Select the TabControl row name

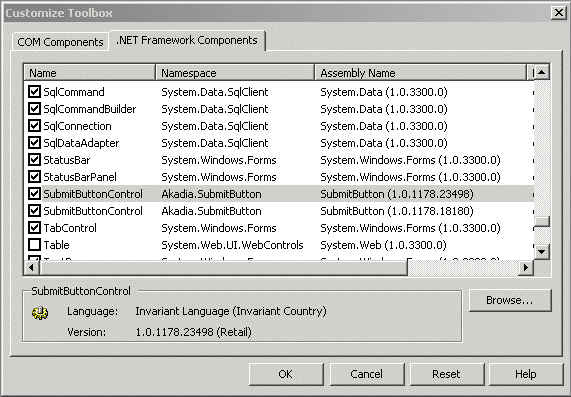pyautogui.click(x=70, y=228)
